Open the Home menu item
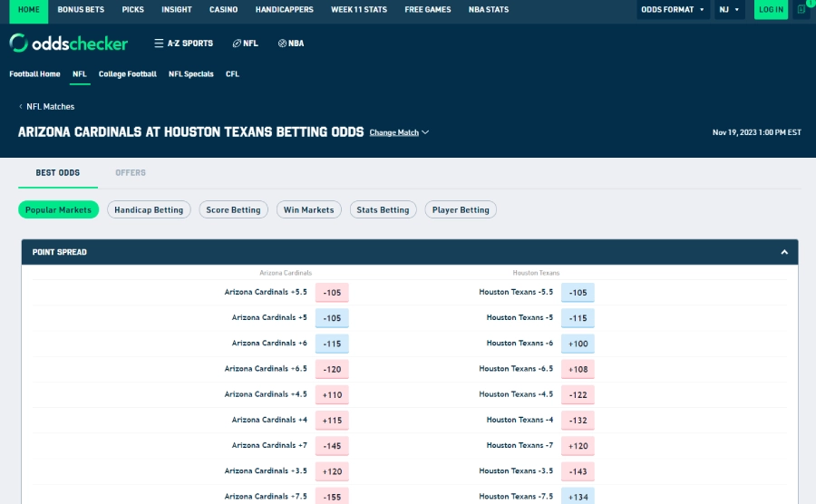This screenshot has width=816, height=504. coord(29,9)
